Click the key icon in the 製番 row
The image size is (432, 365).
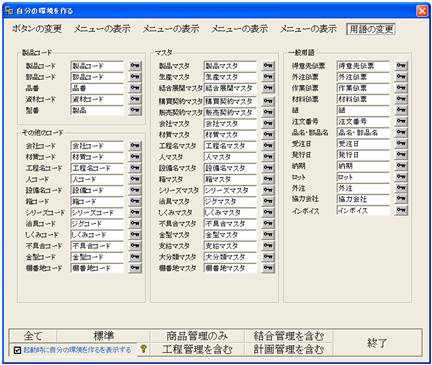[135, 110]
